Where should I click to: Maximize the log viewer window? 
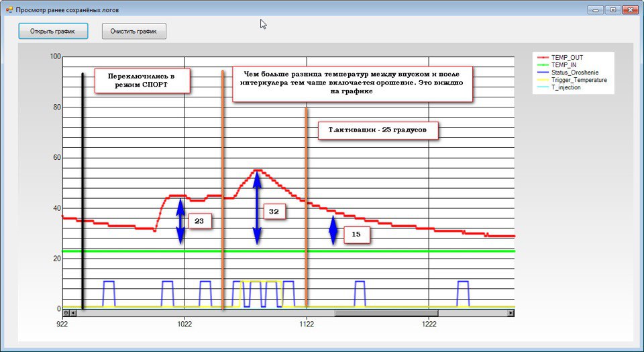(x=612, y=10)
